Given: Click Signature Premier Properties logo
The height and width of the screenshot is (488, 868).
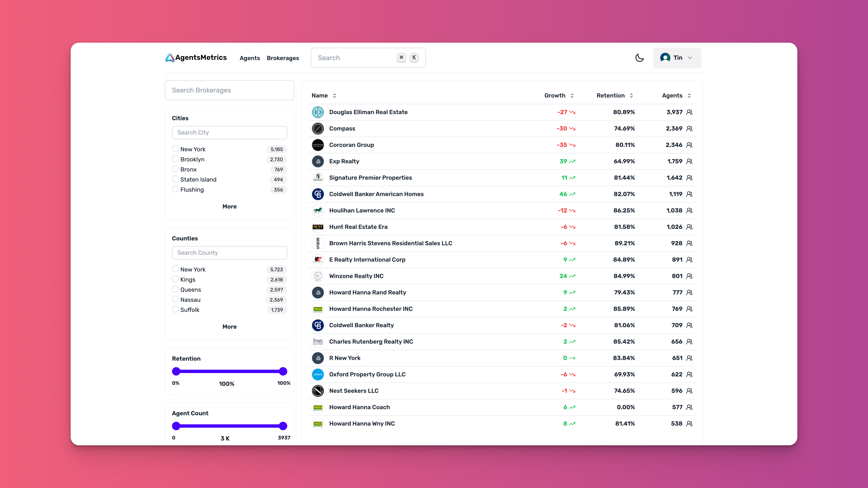Looking at the screenshot, I should pos(318,178).
